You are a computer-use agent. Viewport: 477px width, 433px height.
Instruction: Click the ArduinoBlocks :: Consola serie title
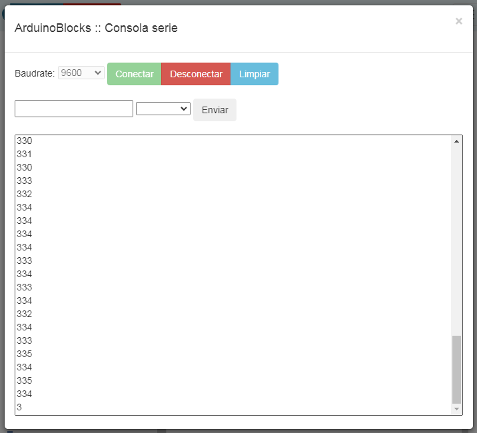pos(96,28)
